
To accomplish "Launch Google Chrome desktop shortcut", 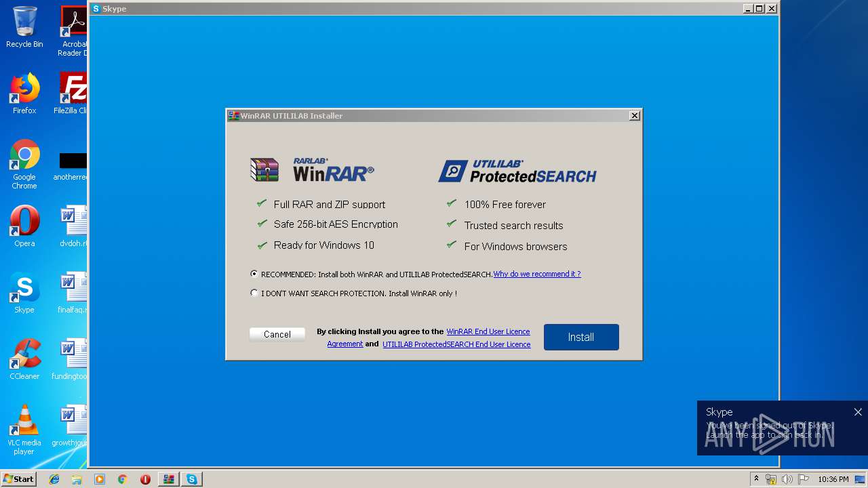I will click(x=24, y=164).
